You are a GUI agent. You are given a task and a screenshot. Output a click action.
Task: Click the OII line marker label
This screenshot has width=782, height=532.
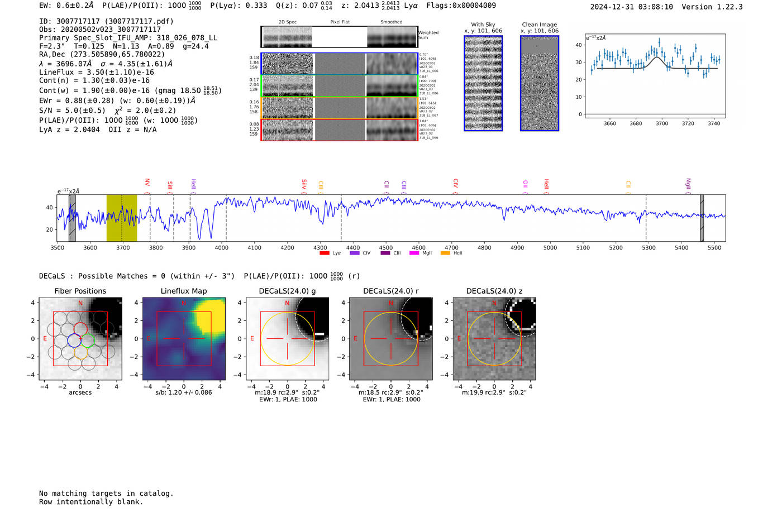525,184
